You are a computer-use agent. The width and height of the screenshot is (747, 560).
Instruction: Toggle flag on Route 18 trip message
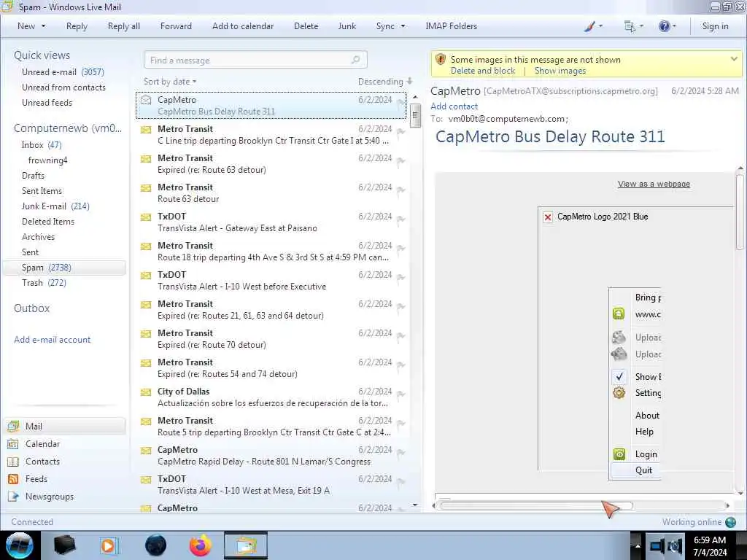click(x=401, y=249)
